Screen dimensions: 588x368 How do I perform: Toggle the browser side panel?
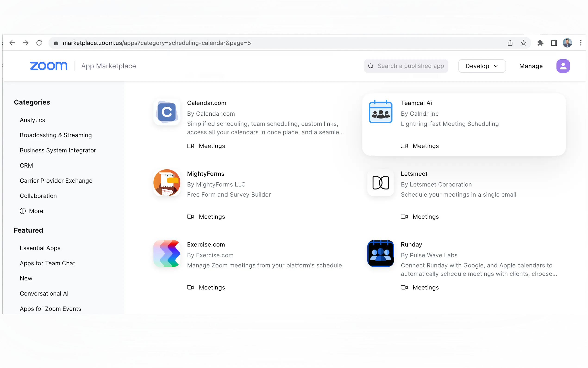coord(554,43)
